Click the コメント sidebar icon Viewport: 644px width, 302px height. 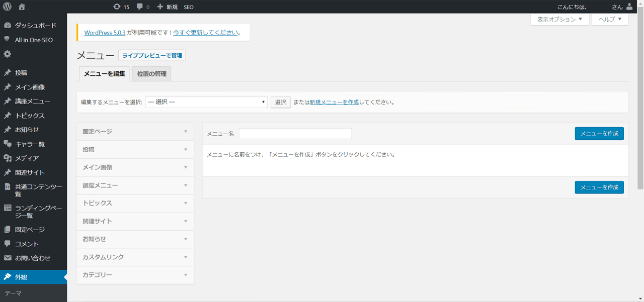tap(8, 244)
